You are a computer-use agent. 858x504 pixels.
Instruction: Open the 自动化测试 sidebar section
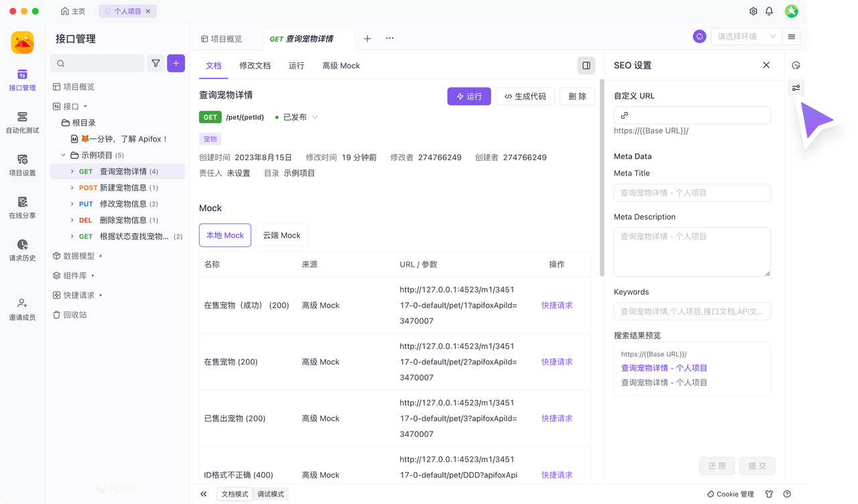pos(22,122)
